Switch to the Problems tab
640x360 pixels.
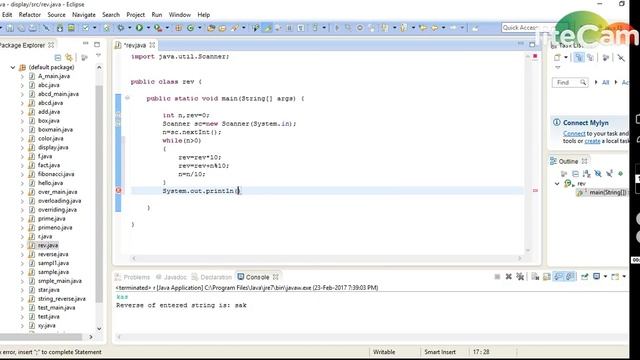132,277
